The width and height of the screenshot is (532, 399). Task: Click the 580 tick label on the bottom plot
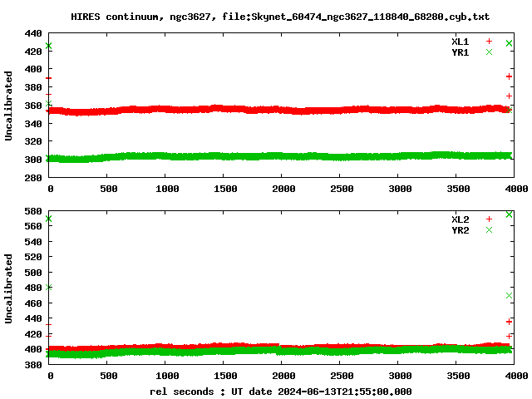[x=33, y=211]
